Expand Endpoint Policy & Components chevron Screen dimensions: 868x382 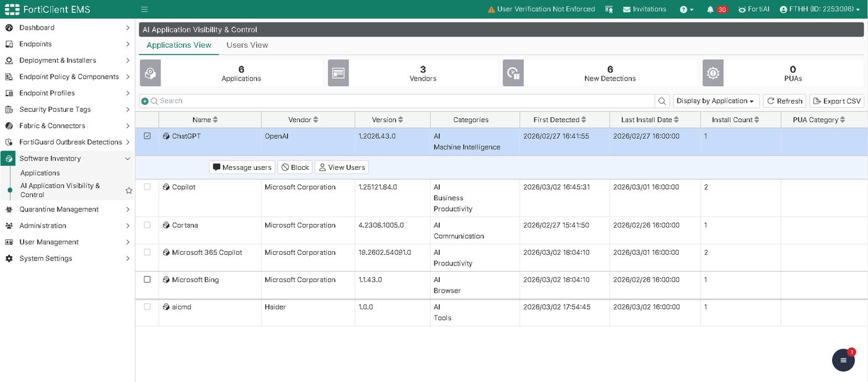pyautogui.click(x=128, y=77)
